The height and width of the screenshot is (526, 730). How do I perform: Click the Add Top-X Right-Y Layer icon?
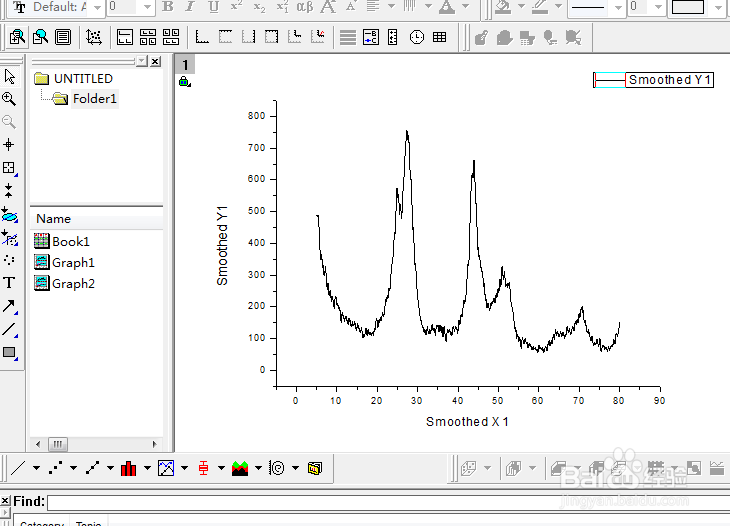(x=271, y=37)
